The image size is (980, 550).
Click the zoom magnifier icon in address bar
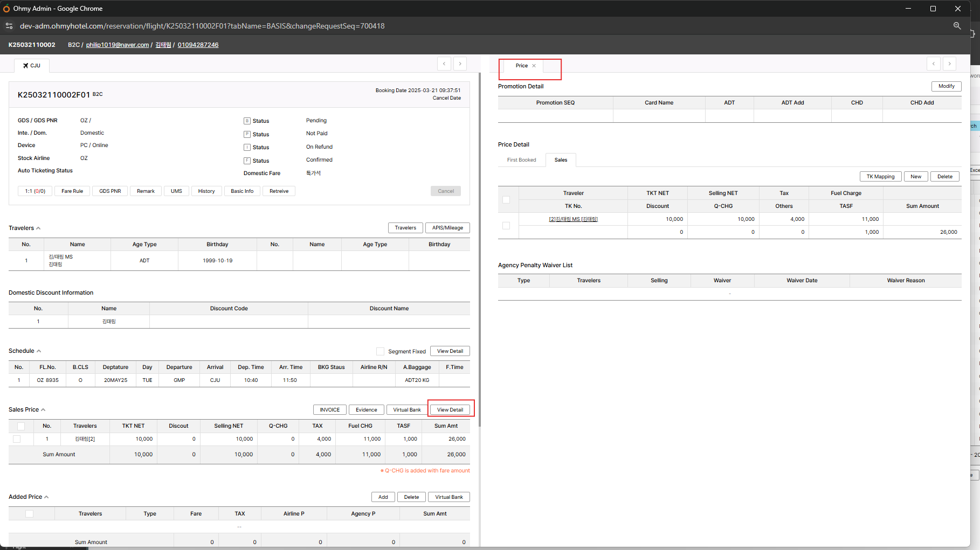[957, 26]
